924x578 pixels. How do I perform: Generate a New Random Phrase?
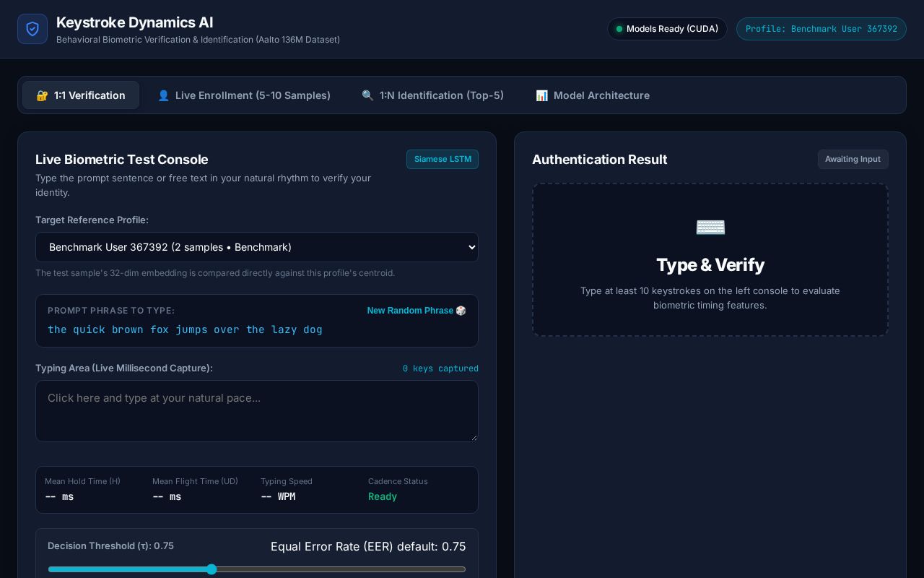point(417,311)
